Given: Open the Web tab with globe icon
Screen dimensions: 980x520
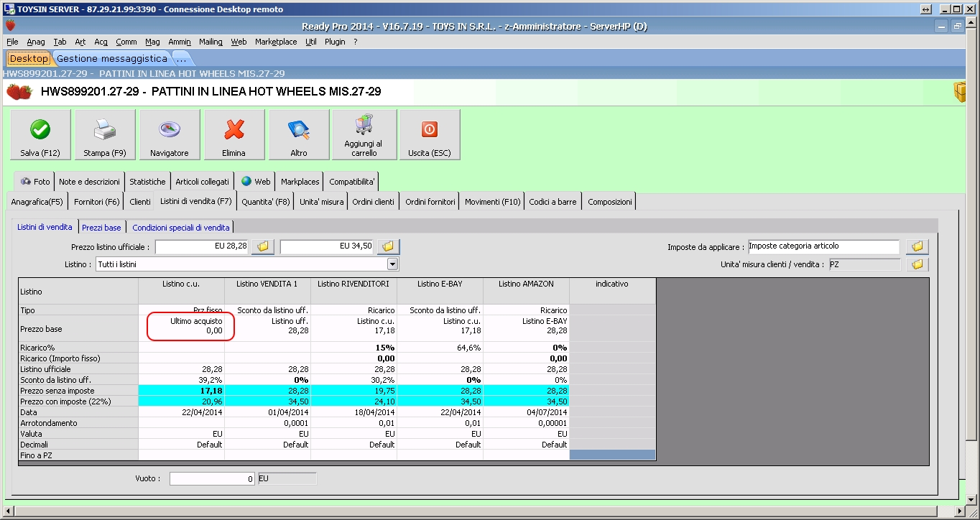Looking at the screenshot, I should tap(255, 182).
